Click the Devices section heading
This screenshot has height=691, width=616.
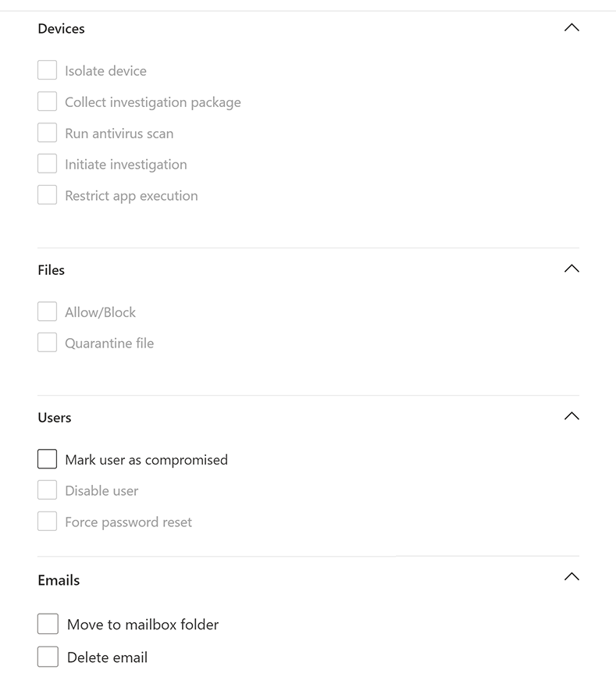[61, 29]
